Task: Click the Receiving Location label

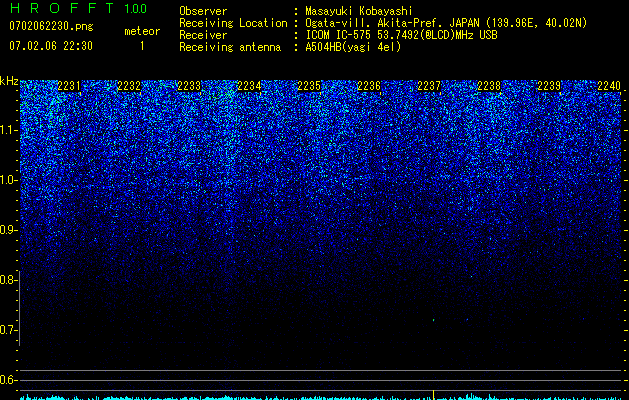Action: tap(233, 23)
